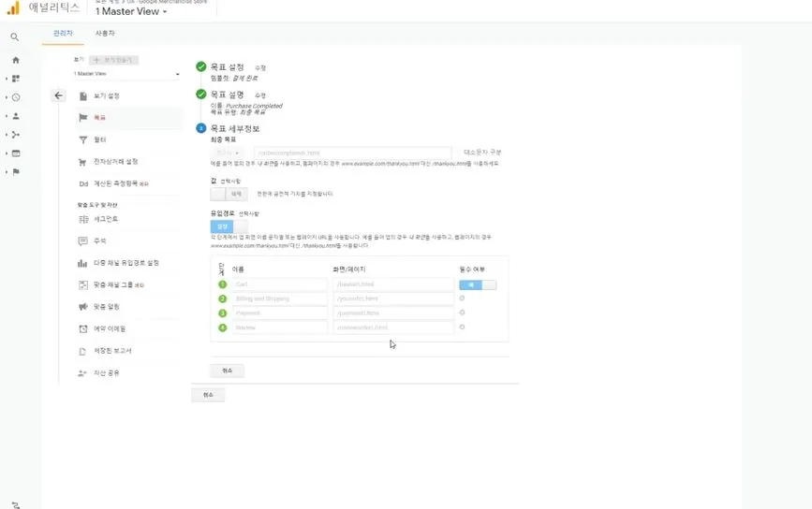
Task: Click 수정 (Edit) link next to 목표 설명
Action: tap(260, 95)
